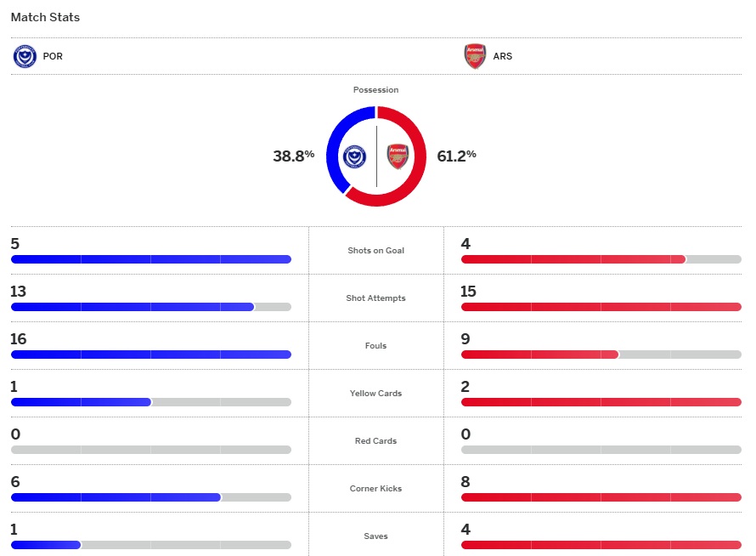Click the Arsenal crest beside ARS
Image resolution: width=756 pixels, height=556 pixels.
click(475, 57)
